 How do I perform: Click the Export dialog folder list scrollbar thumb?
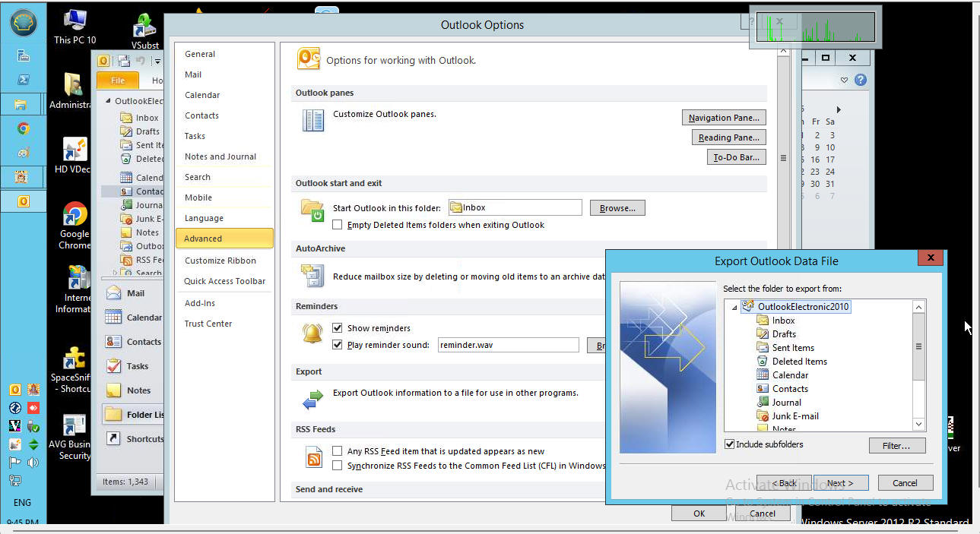click(918, 346)
